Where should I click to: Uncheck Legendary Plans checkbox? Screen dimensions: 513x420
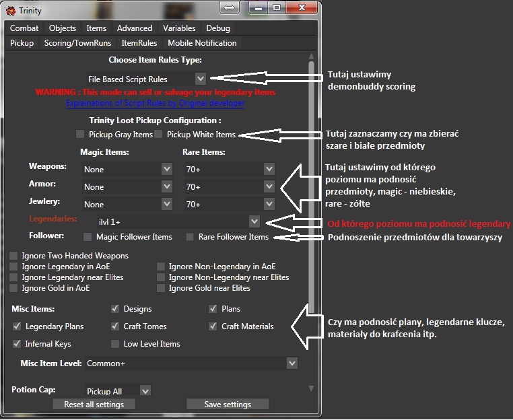[17, 326]
